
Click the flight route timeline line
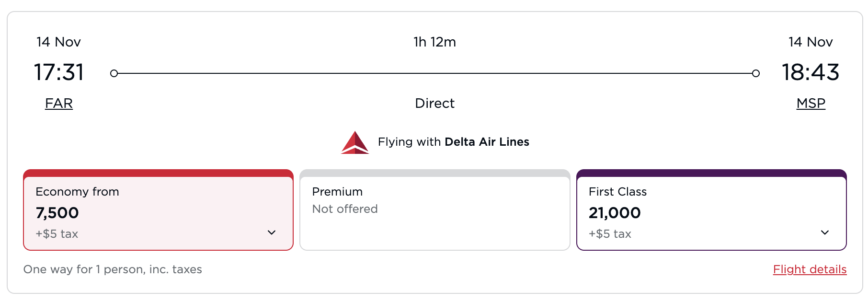(x=435, y=73)
